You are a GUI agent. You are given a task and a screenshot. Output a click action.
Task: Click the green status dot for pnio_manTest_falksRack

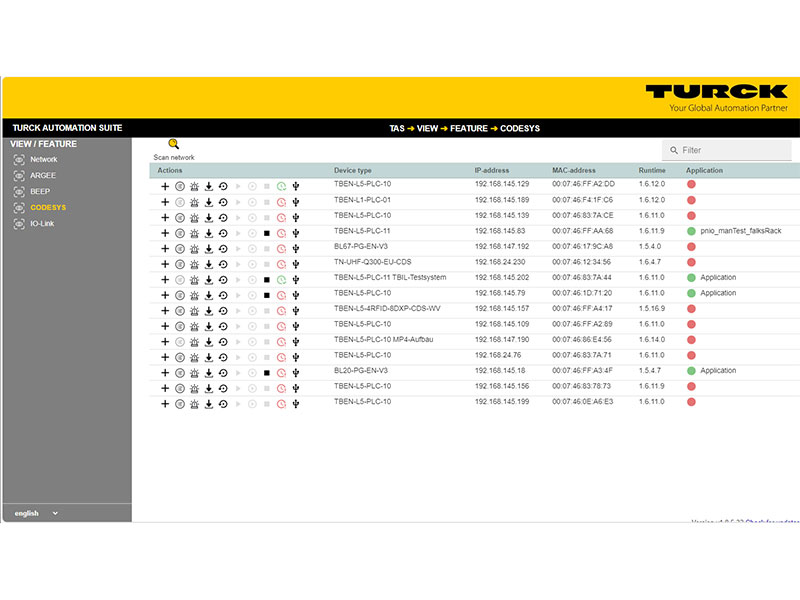click(x=691, y=231)
